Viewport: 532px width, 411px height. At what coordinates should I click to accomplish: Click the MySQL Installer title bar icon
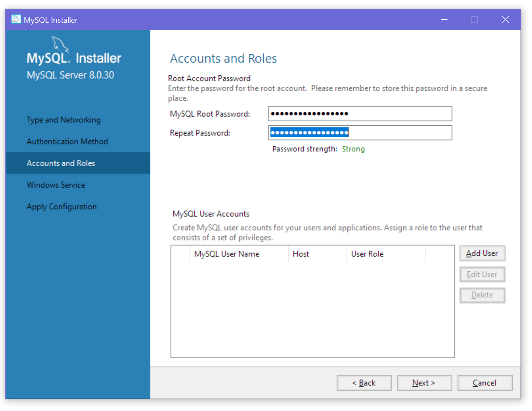tap(16, 19)
